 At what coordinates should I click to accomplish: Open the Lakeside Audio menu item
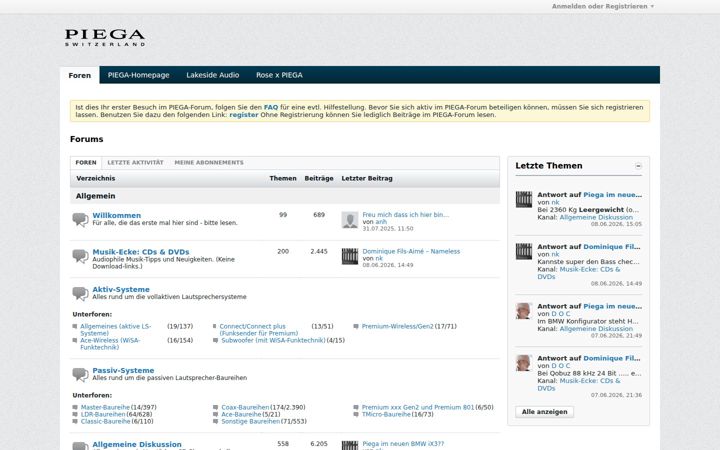coord(213,75)
